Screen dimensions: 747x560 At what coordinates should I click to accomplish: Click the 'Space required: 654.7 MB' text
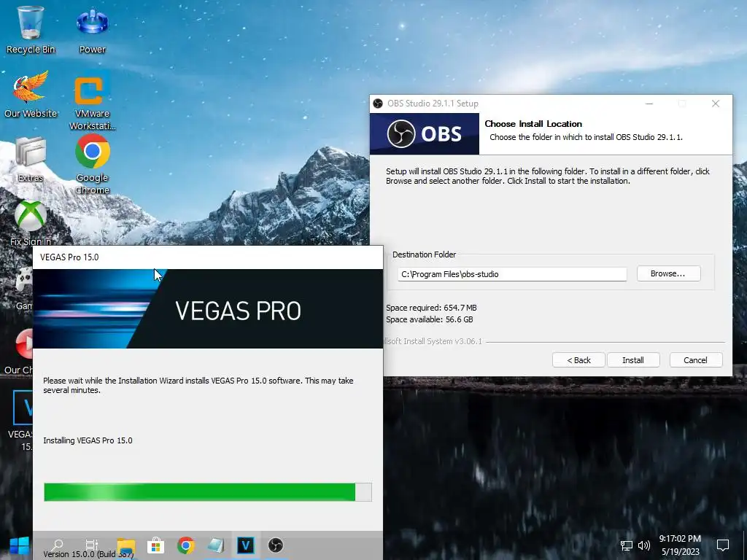(x=431, y=308)
